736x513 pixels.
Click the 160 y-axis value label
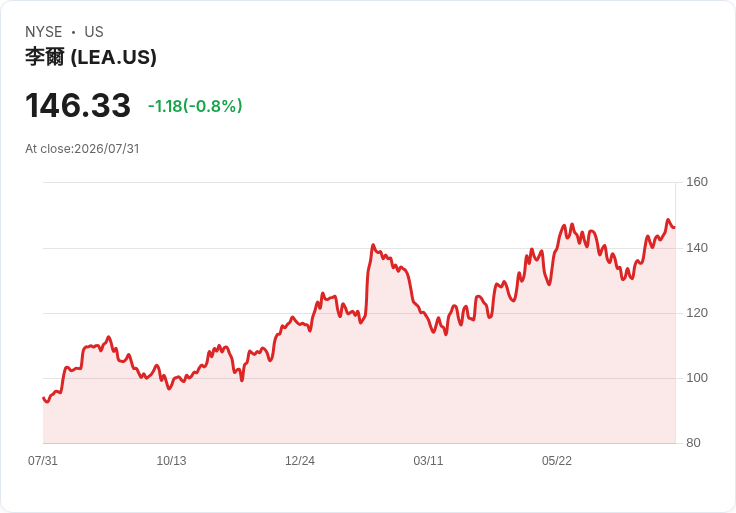pos(697,182)
